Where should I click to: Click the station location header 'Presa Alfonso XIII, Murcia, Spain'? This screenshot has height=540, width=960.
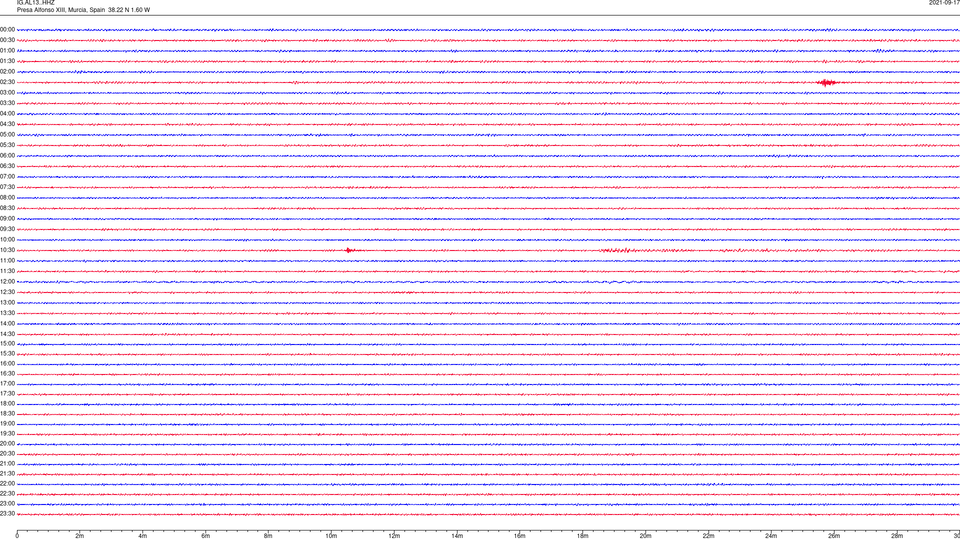(x=61, y=10)
